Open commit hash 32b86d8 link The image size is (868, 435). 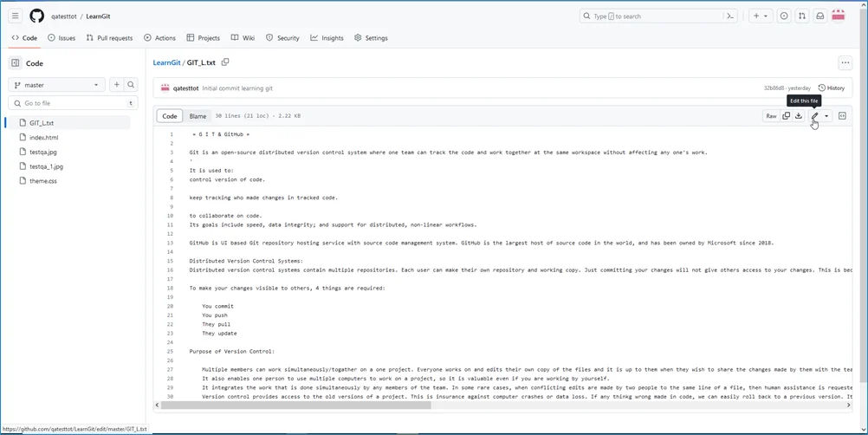774,88
